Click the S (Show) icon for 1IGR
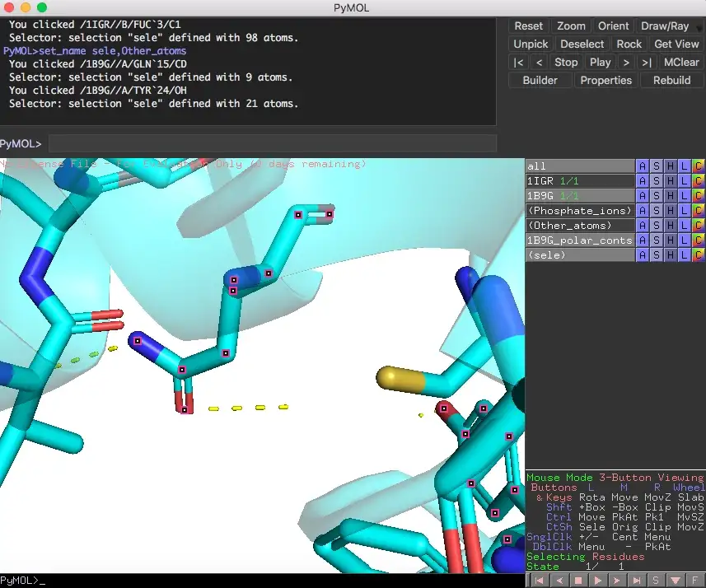Image resolution: width=706 pixels, height=588 pixels. tap(656, 181)
